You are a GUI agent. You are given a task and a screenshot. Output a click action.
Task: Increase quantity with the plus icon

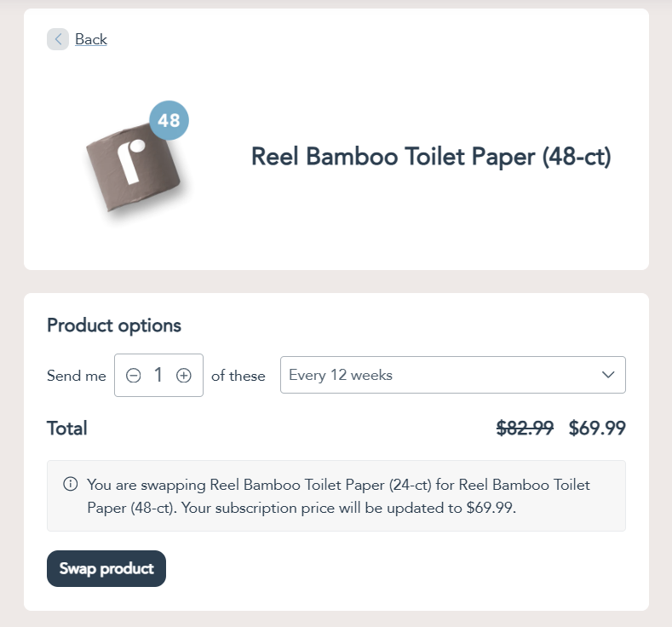click(x=183, y=376)
